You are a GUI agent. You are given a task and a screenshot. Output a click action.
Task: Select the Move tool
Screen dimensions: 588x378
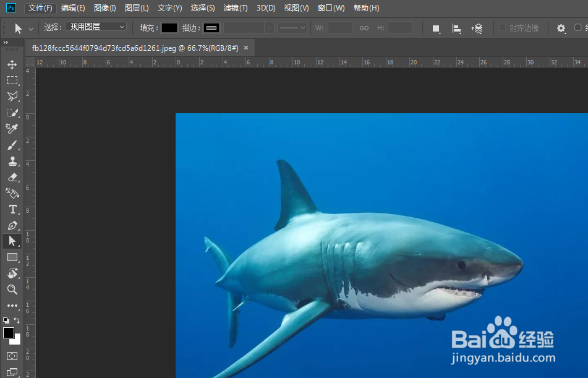12,64
